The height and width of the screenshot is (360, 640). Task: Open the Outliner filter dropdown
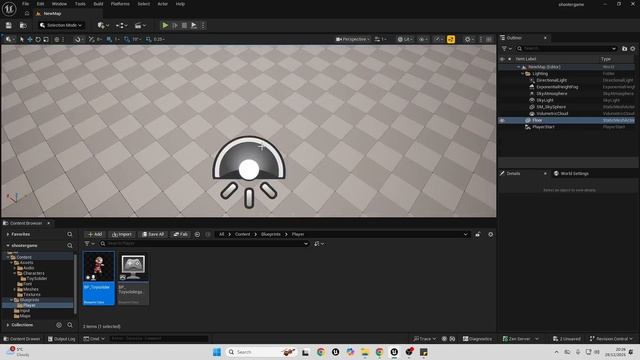(506, 49)
